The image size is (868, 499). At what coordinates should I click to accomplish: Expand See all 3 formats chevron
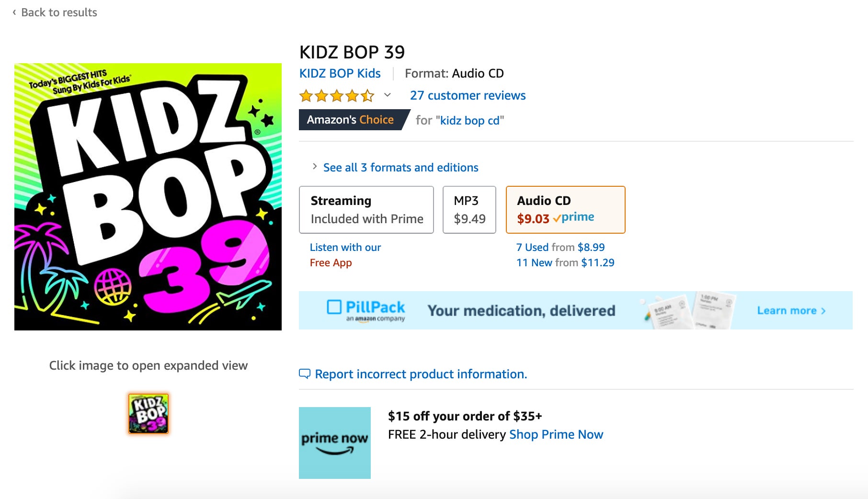[x=315, y=167]
